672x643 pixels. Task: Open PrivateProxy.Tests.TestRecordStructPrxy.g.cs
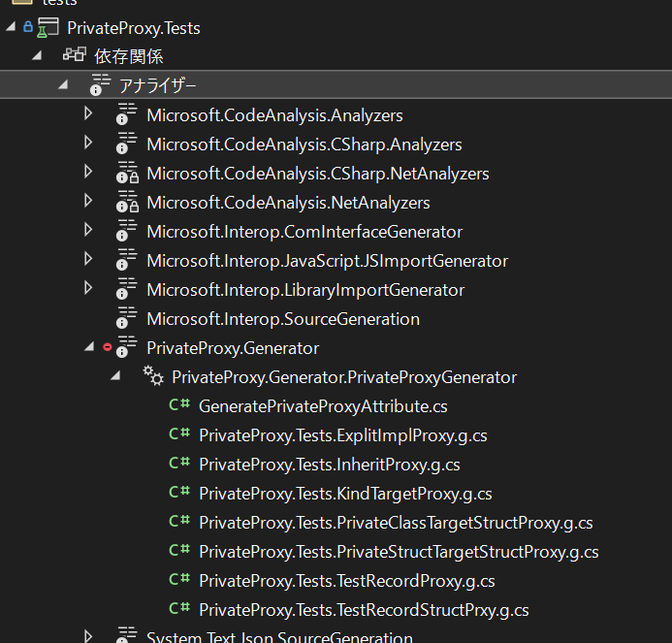coord(364,610)
